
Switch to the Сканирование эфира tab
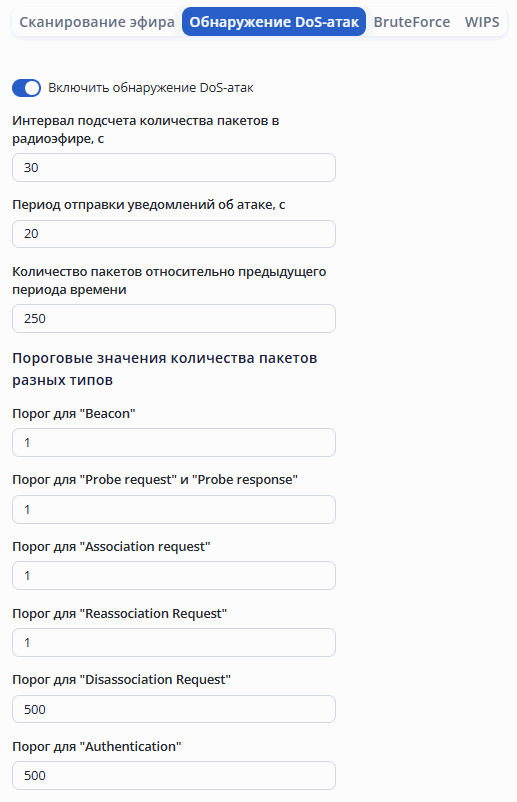[97, 22]
